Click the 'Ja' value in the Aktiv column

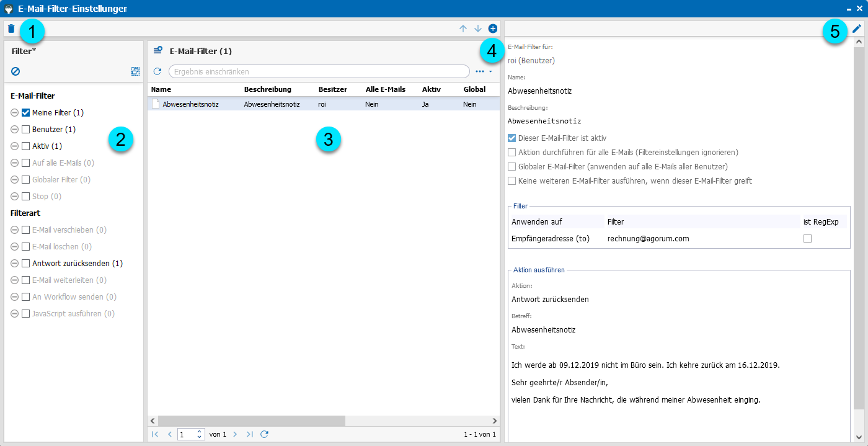425,104
